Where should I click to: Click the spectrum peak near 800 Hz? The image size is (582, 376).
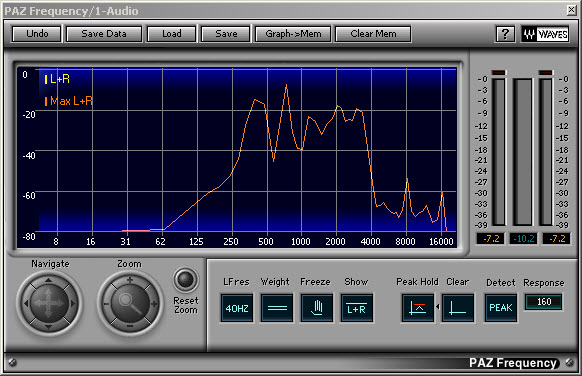coord(286,85)
